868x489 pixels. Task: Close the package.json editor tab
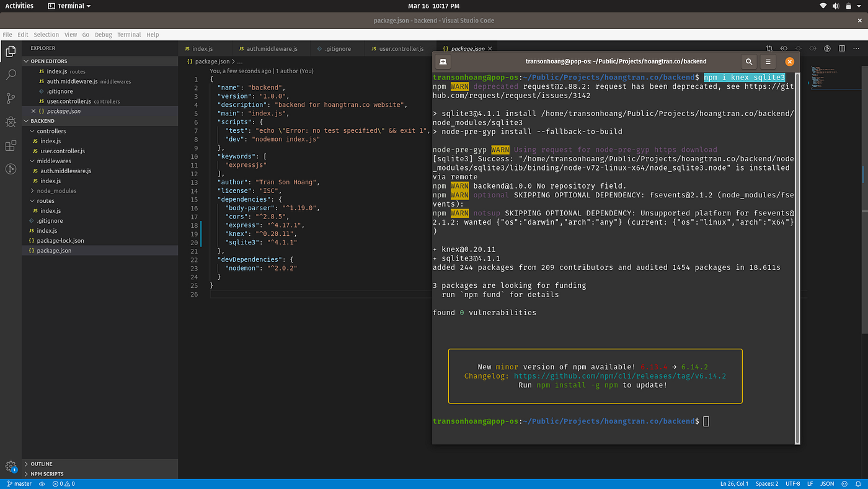[x=490, y=48]
